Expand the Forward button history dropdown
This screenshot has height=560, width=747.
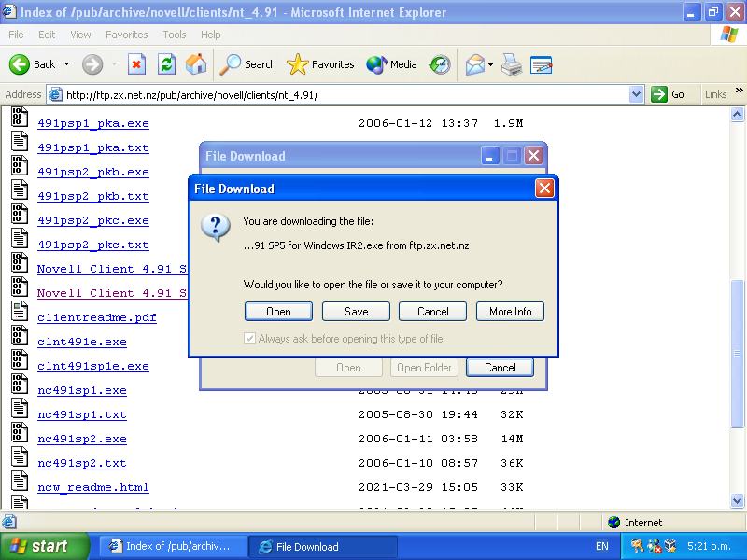[x=114, y=64]
